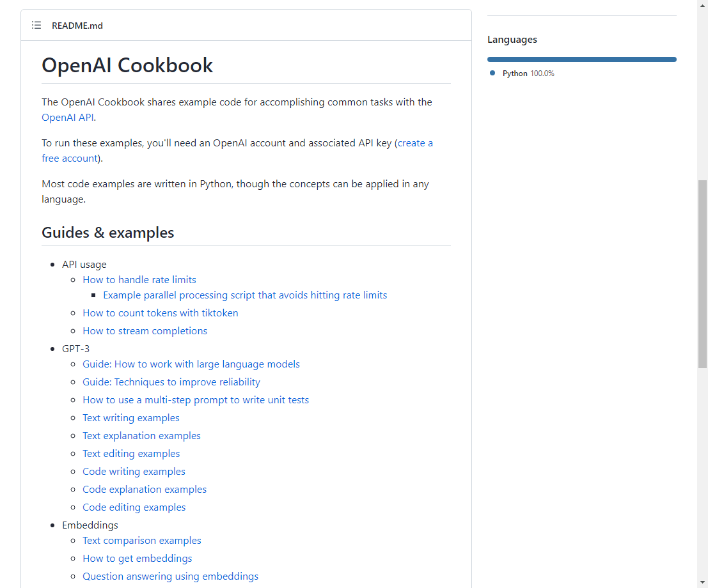The image size is (708, 588).
Task: Open guide on working with large language models
Action: (191, 364)
